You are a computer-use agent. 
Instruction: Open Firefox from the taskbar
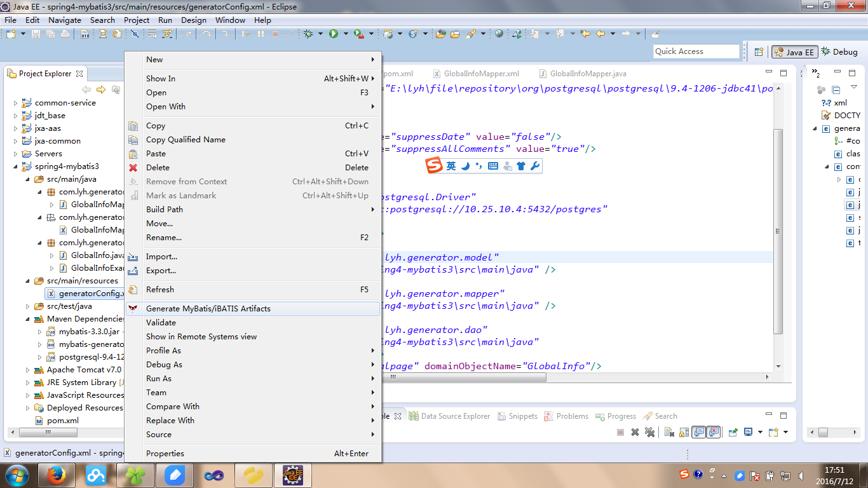(56, 475)
